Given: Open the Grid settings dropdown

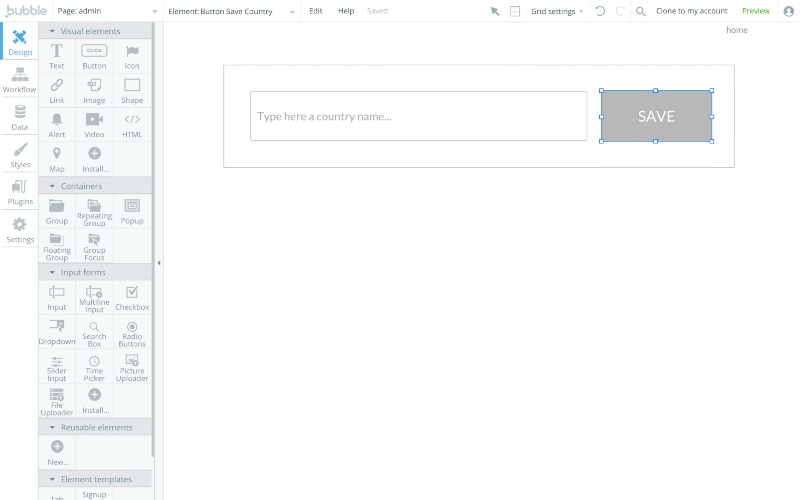Looking at the screenshot, I should (x=557, y=11).
